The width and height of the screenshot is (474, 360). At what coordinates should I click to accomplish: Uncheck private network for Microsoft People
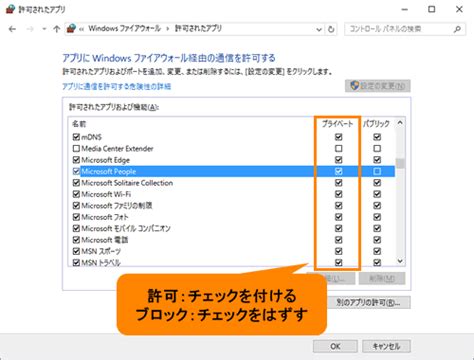[x=338, y=171]
